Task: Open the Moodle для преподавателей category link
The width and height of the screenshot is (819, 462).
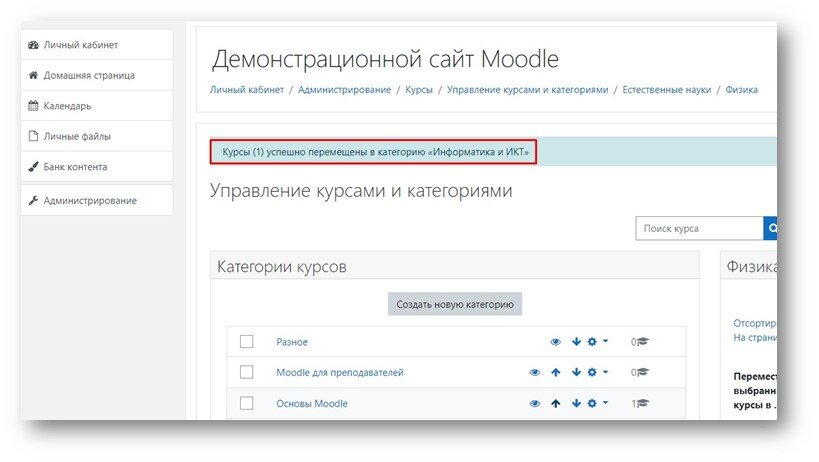Action: (x=340, y=373)
